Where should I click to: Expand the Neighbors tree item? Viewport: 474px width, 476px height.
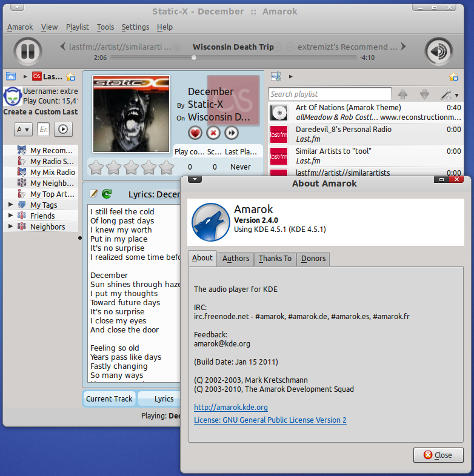11,226
